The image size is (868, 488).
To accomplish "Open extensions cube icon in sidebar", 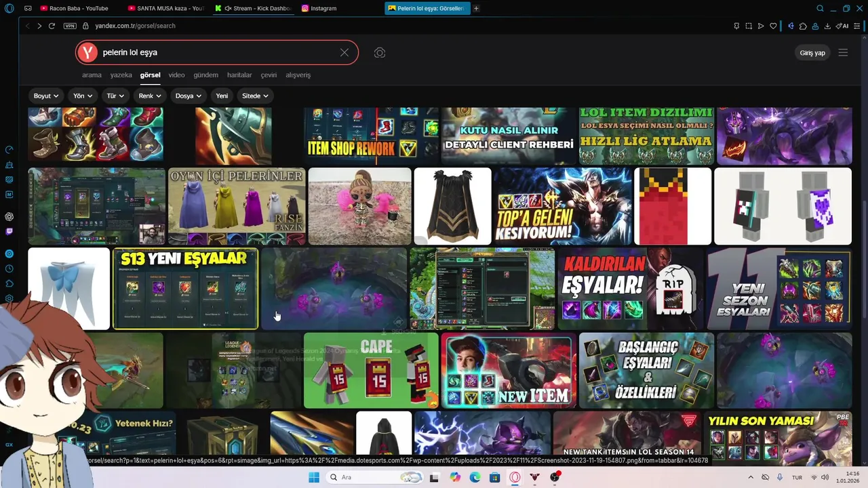I will point(9,283).
